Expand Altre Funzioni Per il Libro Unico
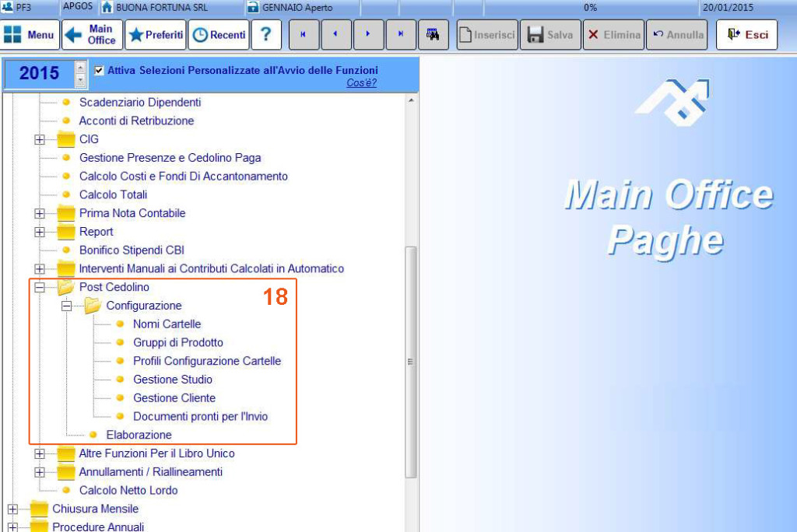Image resolution: width=797 pixels, height=532 pixels. click(x=40, y=453)
